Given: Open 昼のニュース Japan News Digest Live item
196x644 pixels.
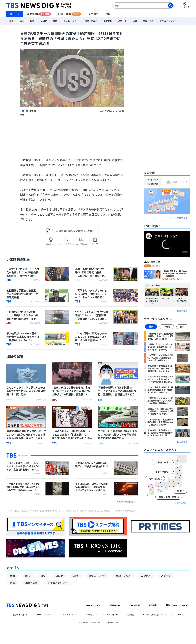Looking at the screenshot, I should click(x=166, y=275).
